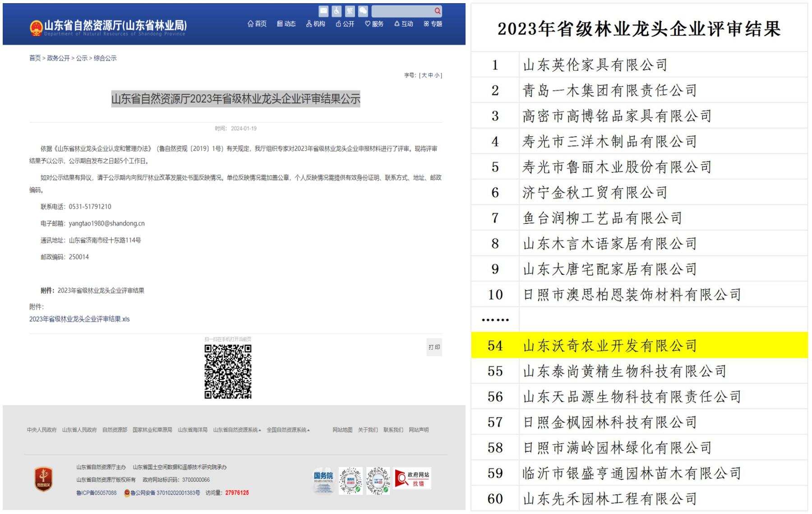This screenshot has height=514, width=812.
Task: Set font size to 中
Action: (x=430, y=75)
